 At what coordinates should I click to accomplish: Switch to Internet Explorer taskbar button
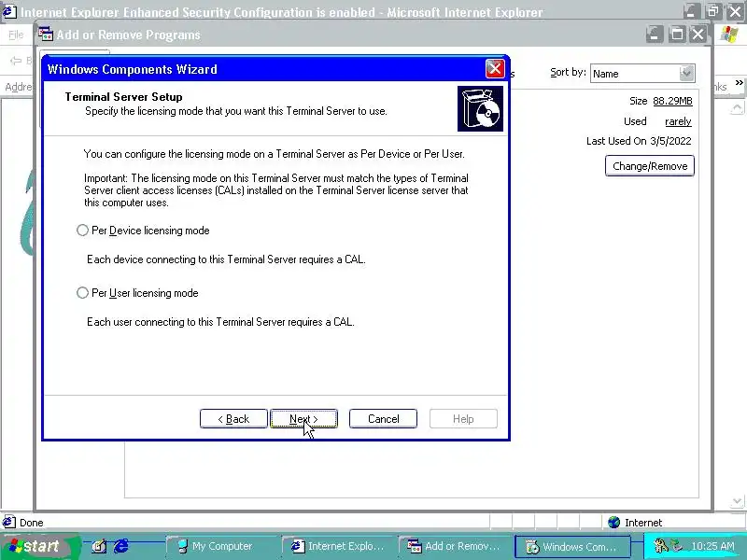[x=339, y=546]
